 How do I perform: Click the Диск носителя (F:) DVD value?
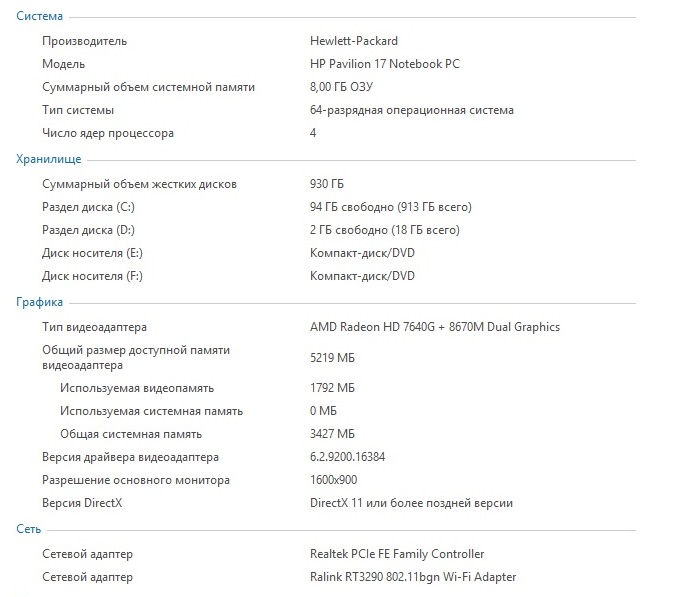point(362,276)
